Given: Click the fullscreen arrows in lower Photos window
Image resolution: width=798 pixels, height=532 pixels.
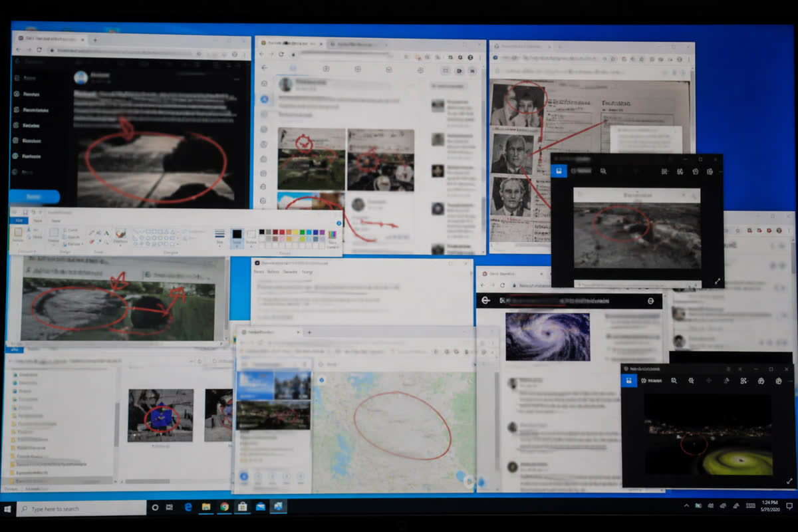Looking at the screenshot, I should coord(789,481).
